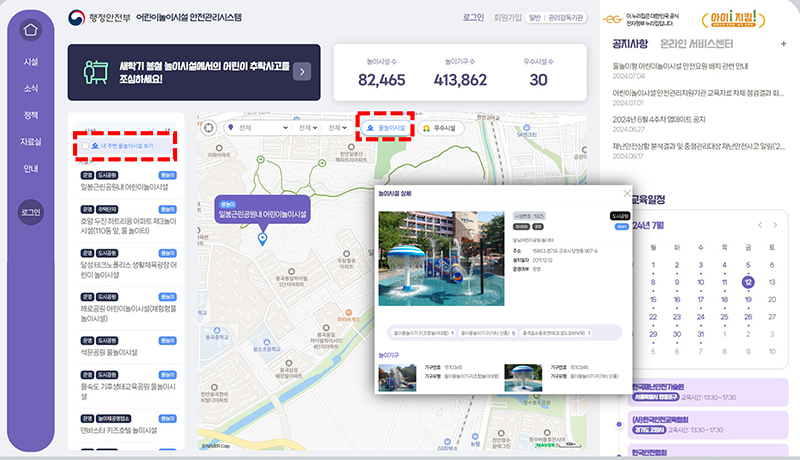Click the 회원가입 link in header
800x460 pixels.
(x=510, y=17)
